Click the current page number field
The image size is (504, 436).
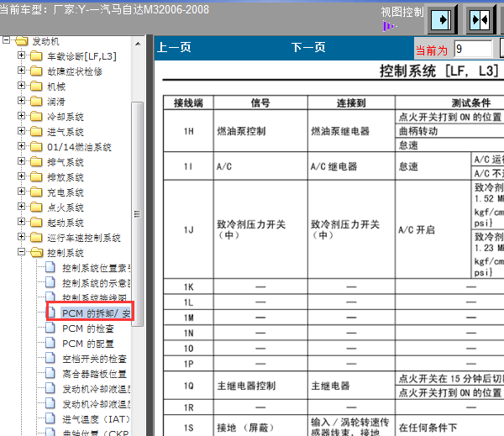472,50
